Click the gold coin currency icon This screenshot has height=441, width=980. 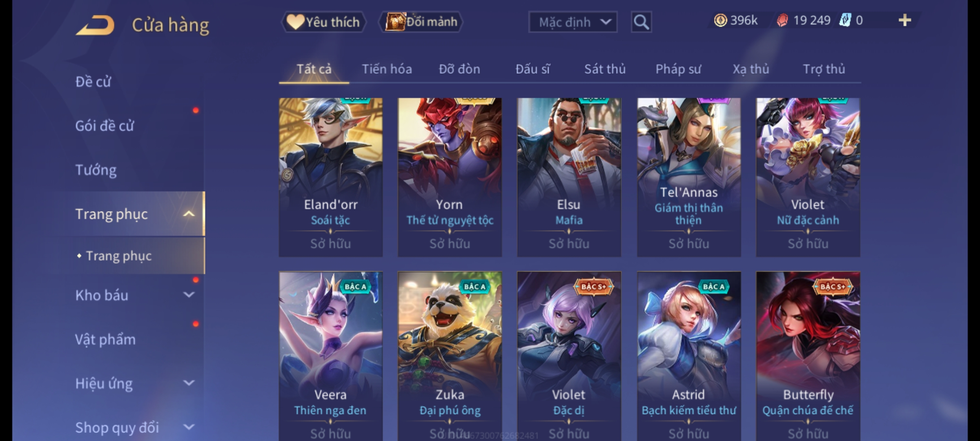click(720, 20)
